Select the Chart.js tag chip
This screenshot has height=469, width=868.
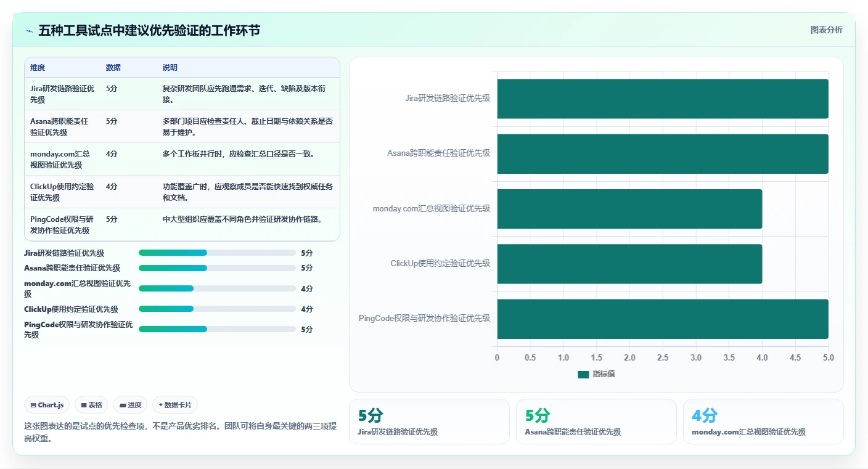point(47,405)
